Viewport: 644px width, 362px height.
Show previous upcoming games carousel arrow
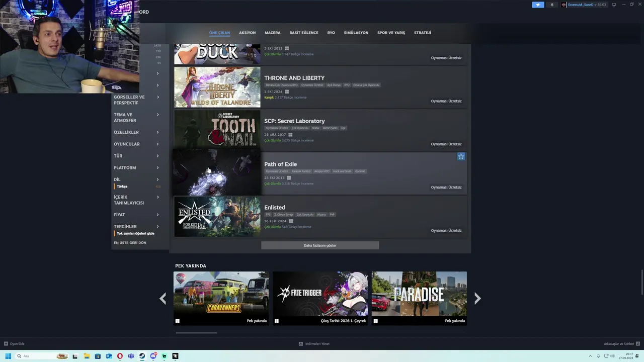163,299
